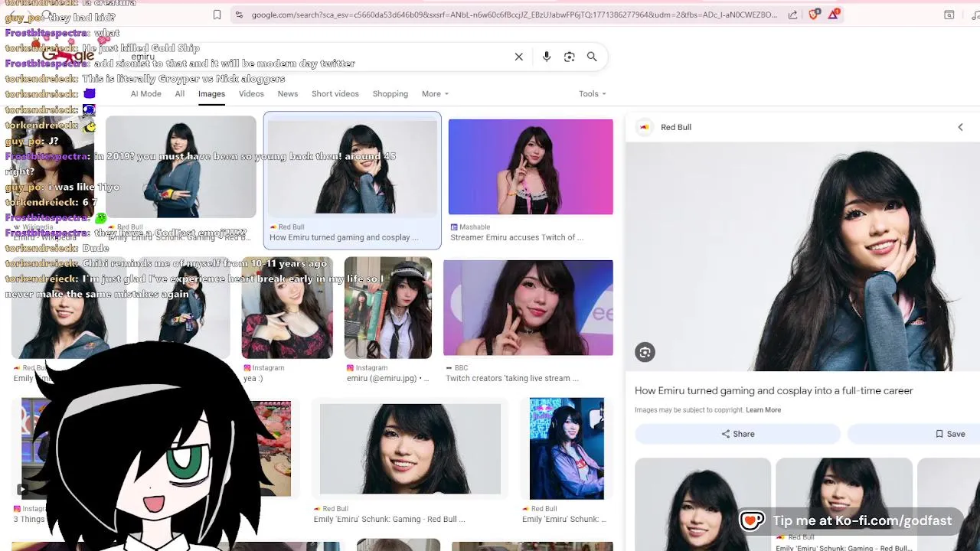Expand the More search filters dropdown
The image size is (980, 551).
tap(435, 94)
